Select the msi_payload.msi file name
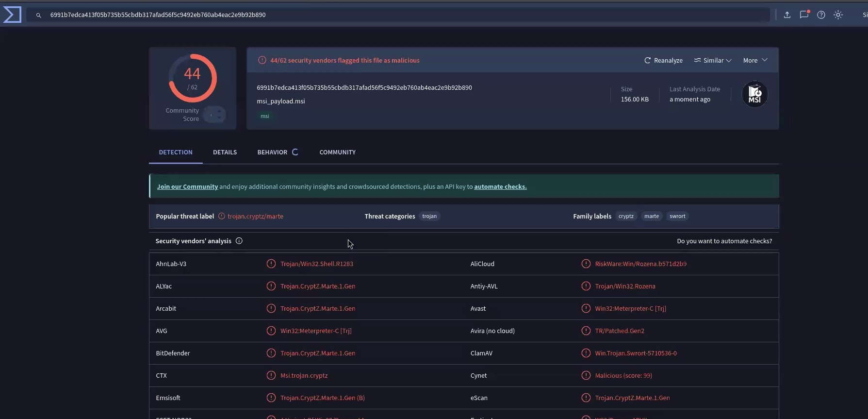Screen dimensions: 868x419 coord(281,101)
